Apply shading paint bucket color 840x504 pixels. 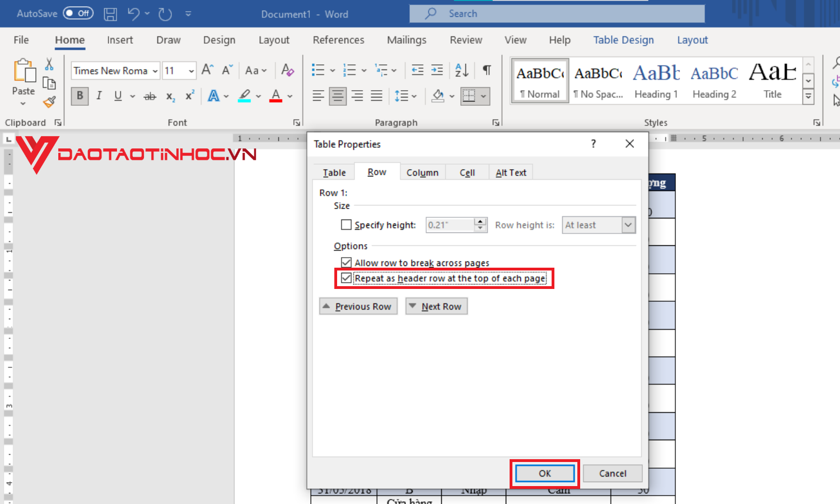click(438, 96)
